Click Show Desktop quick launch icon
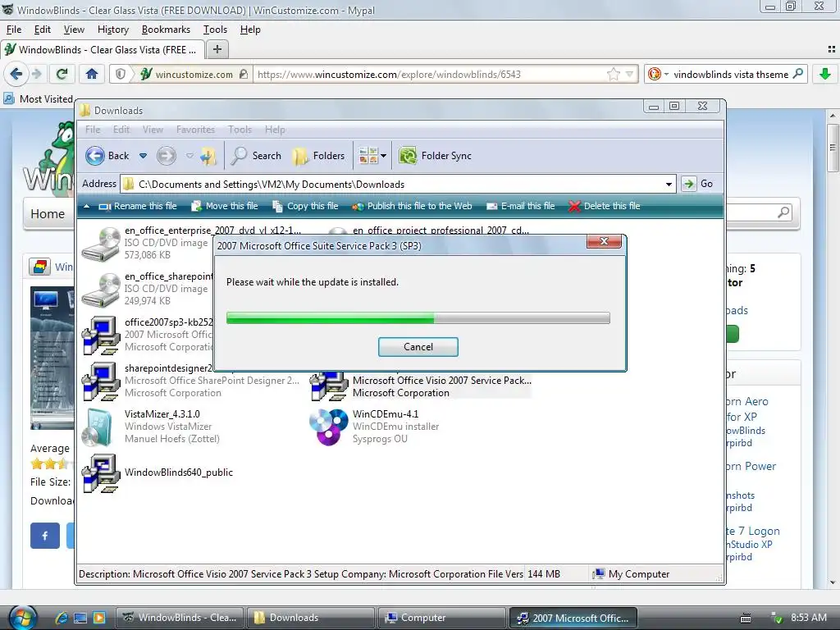Image resolution: width=840 pixels, height=630 pixels. click(80, 618)
